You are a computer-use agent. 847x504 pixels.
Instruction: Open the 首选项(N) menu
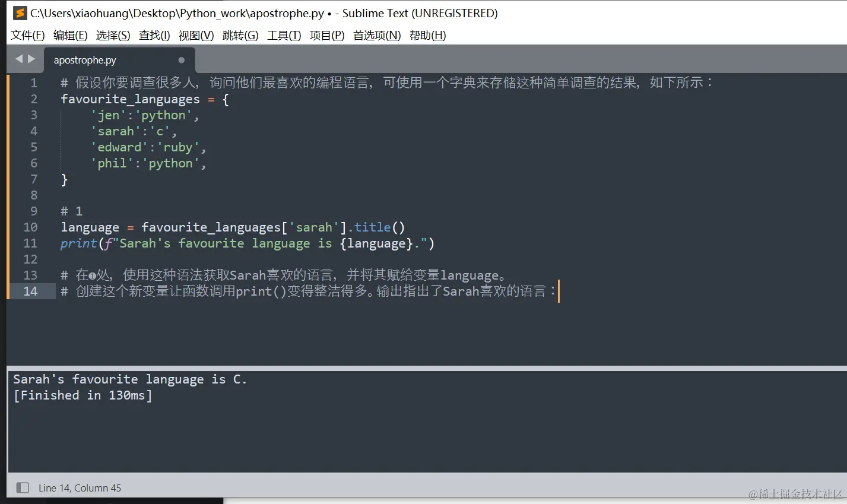click(377, 35)
